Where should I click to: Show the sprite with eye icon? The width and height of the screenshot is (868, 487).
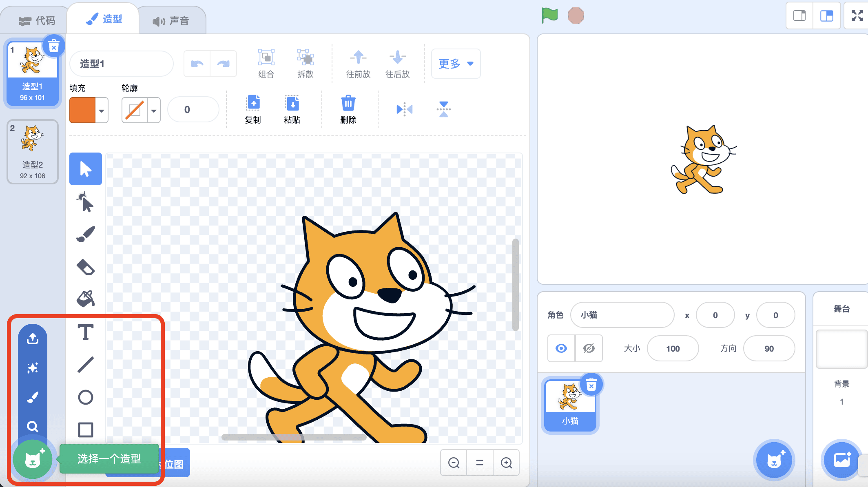(x=561, y=348)
